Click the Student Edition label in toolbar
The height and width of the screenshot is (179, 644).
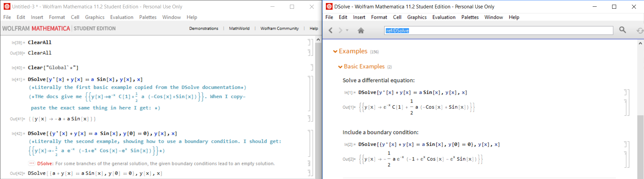point(95,28)
